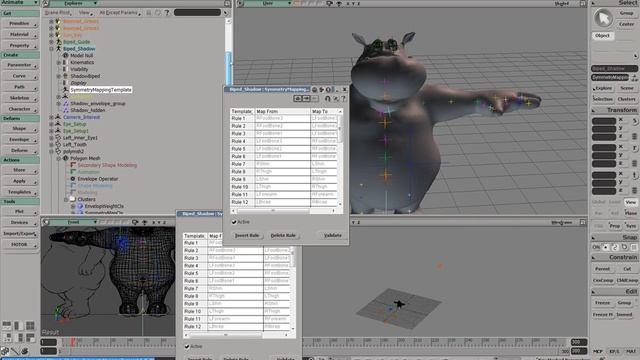Click the Freeze button in Edit panel
The image size is (640, 360).
click(x=602, y=303)
